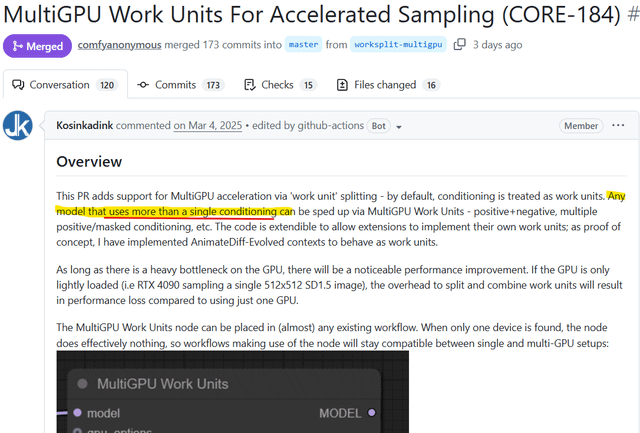Click the Conversation speech bubble icon

18,85
